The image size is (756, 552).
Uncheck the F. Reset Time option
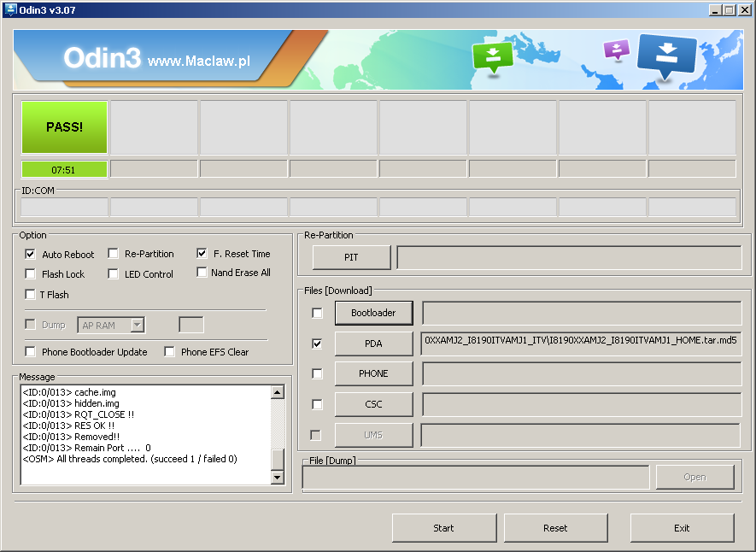[x=202, y=254]
